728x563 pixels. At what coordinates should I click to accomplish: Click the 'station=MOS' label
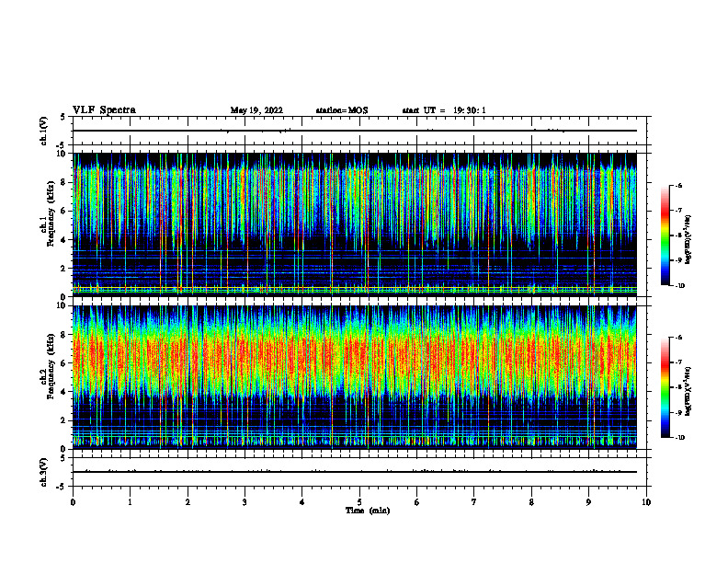pos(342,110)
